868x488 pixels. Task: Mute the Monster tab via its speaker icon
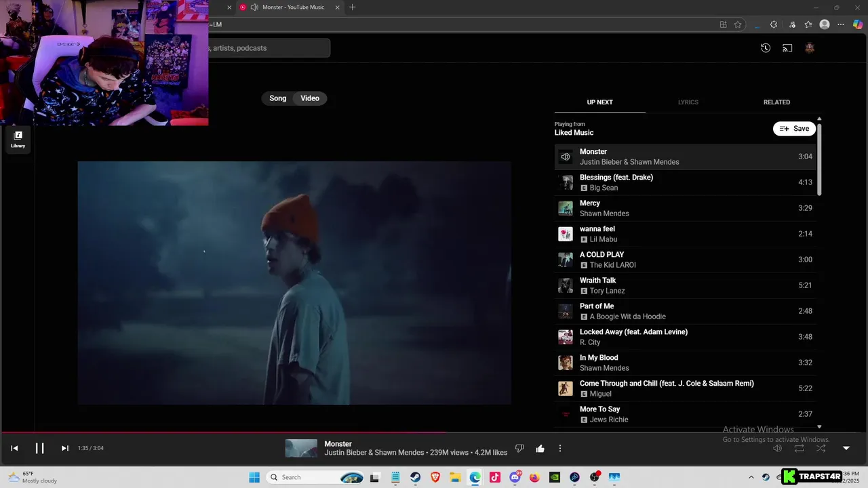(x=254, y=7)
